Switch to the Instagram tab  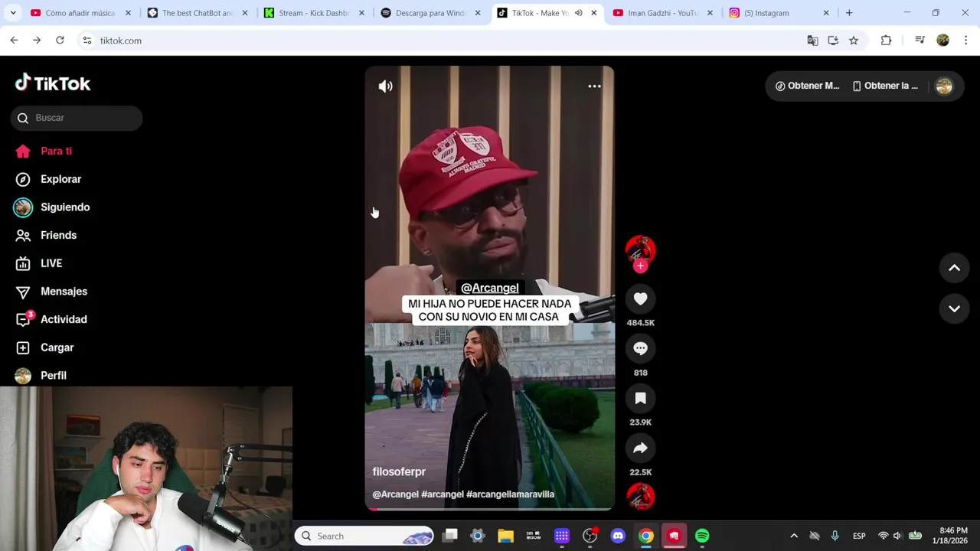[779, 13]
